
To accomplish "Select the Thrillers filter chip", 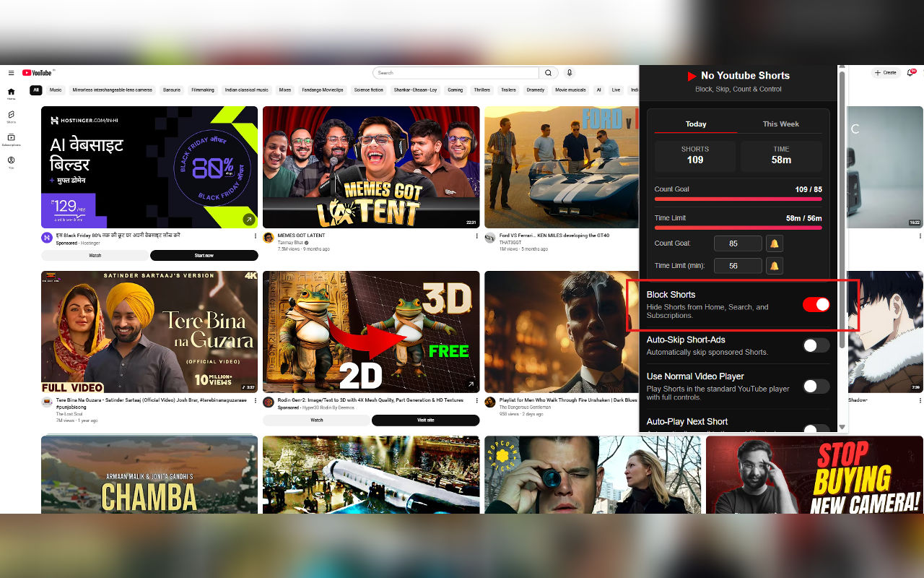I will pyautogui.click(x=481, y=90).
